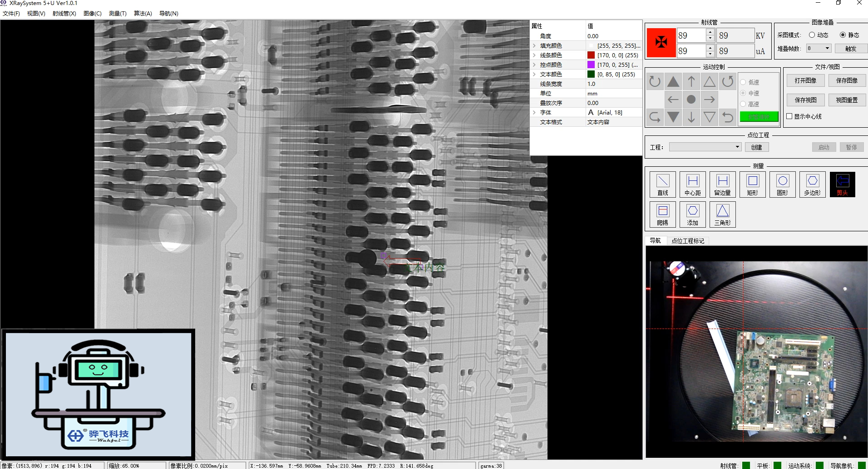Click the top-right counterclockwise rotate icon
868x469 pixels.
pyautogui.click(x=728, y=82)
